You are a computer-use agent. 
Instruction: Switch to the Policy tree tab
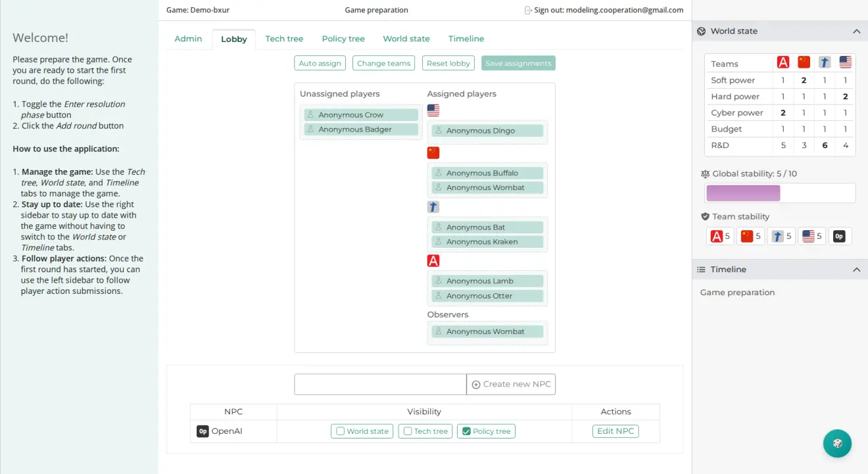tap(343, 38)
